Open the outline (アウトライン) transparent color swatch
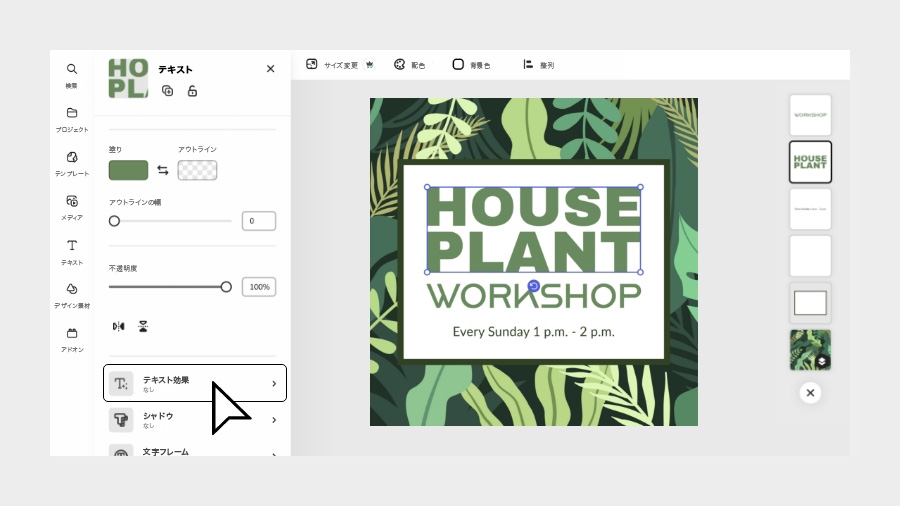The height and width of the screenshot is (506, 900). [x=197, y=170]
